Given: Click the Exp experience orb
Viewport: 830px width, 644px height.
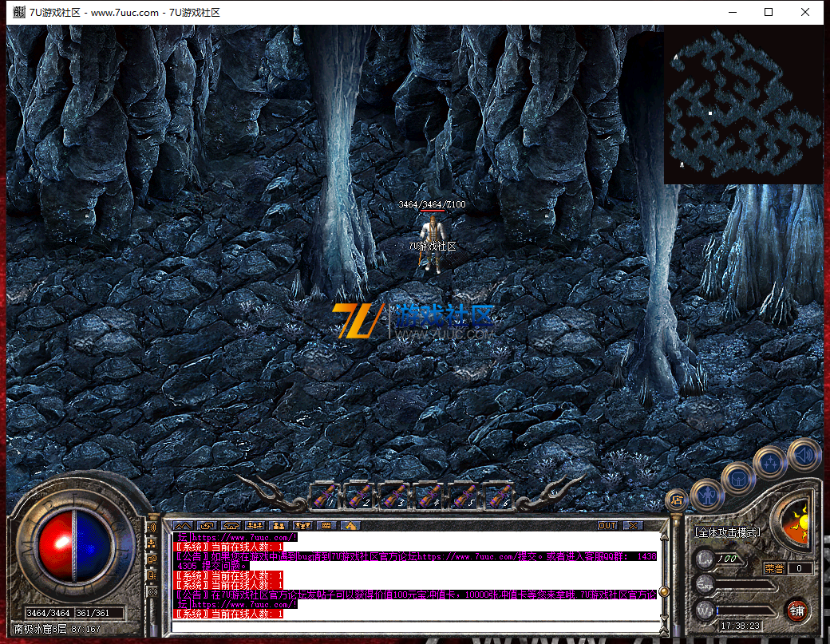Looking at the screenshot, I should [705, 585].
